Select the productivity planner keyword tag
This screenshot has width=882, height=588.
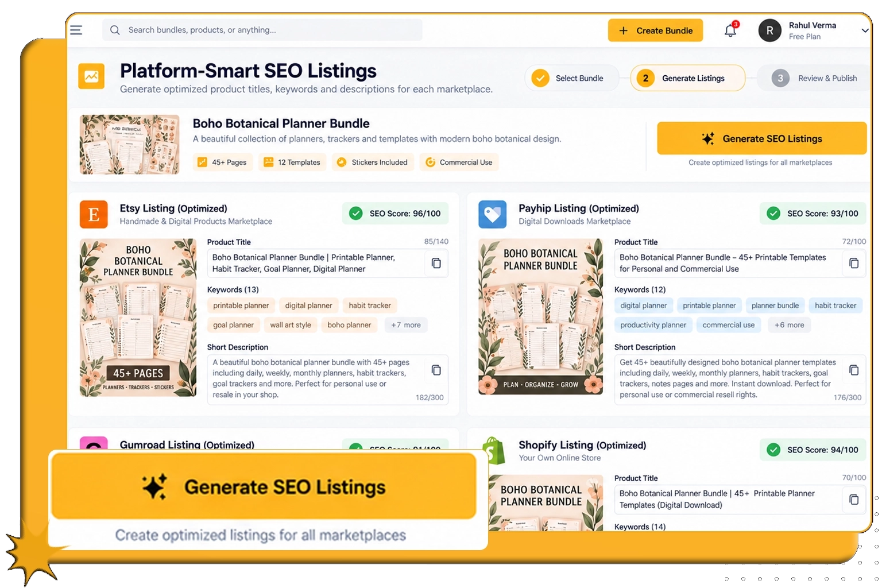(x=653, y=325)
